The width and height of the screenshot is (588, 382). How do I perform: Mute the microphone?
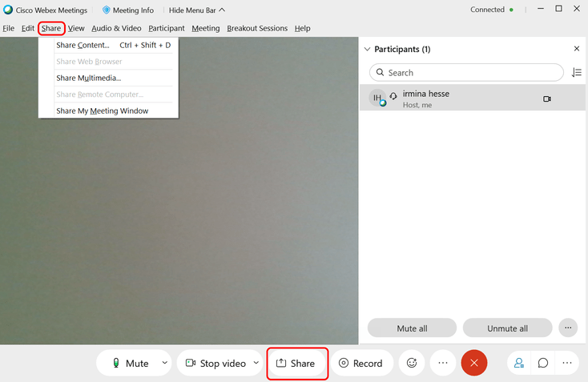[x=130, y=363]
